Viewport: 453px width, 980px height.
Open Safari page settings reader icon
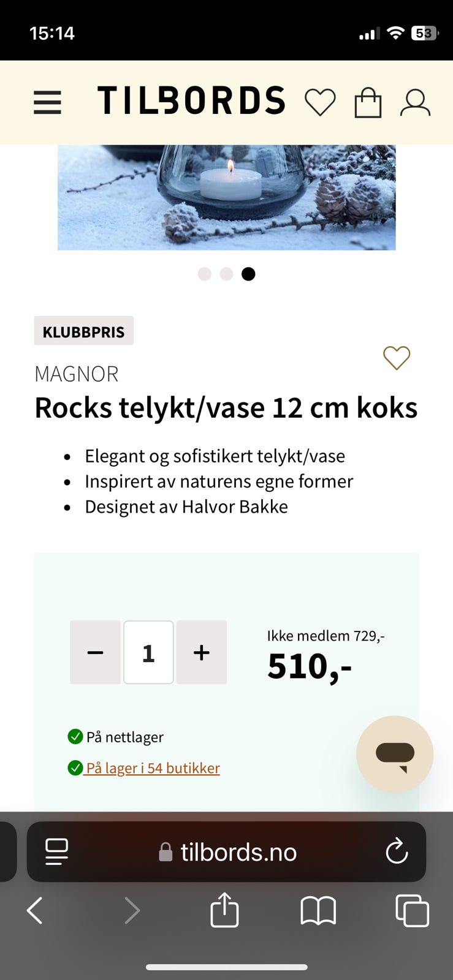click(57, 851)
